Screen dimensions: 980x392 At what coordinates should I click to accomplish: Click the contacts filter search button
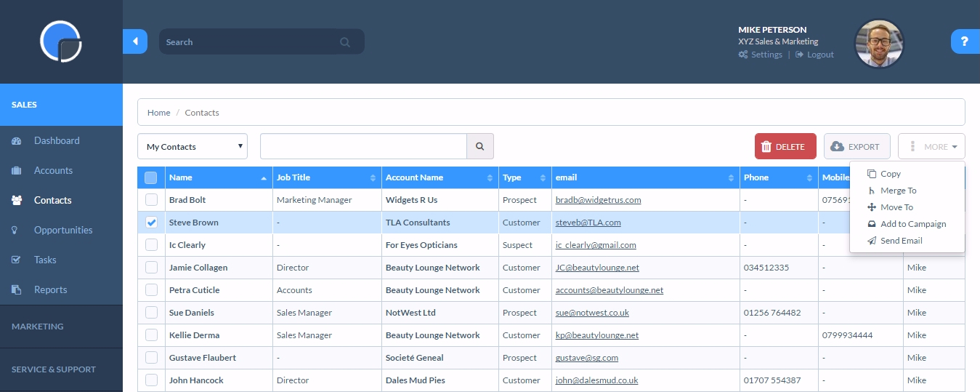480,146
